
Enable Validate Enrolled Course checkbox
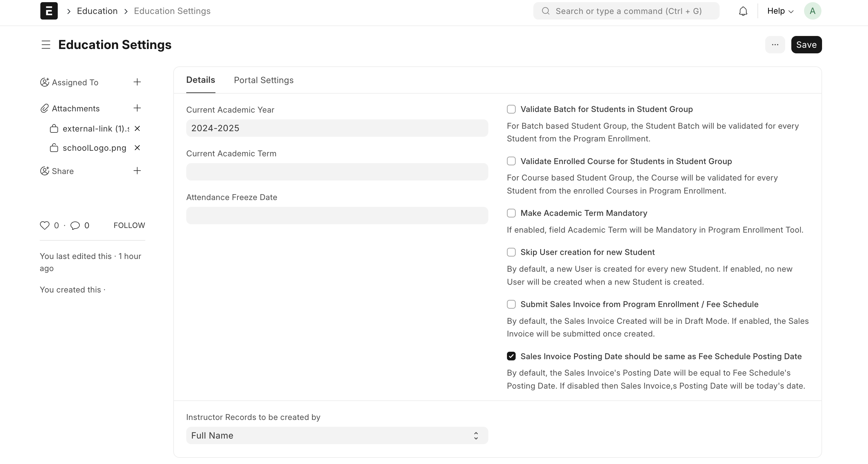(x=511, y=161)
